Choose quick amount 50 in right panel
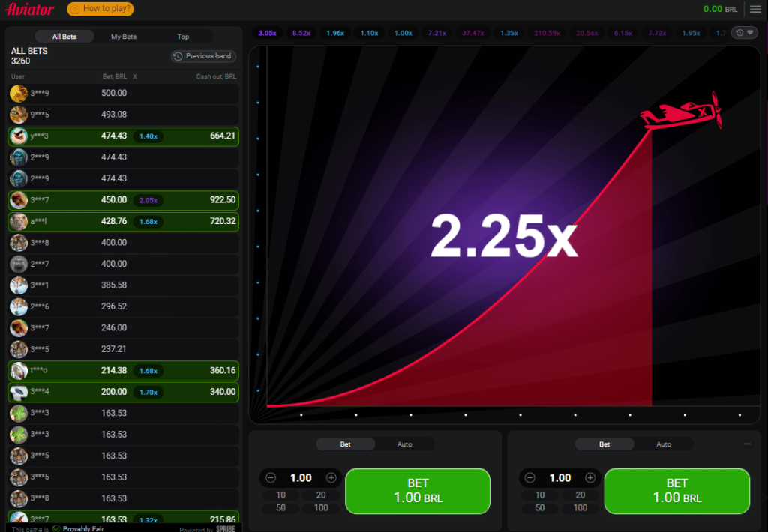The image size is (768, 532). click(x=540, y=508)
